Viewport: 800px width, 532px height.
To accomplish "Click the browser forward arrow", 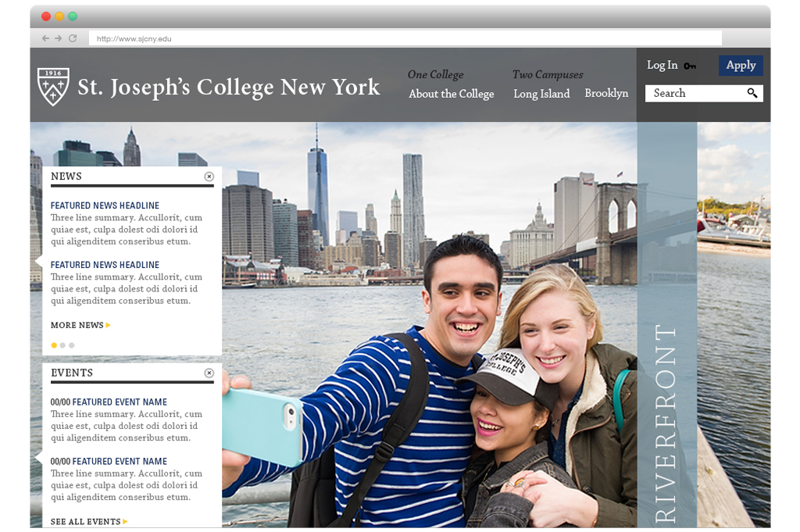I will [59, 38].
